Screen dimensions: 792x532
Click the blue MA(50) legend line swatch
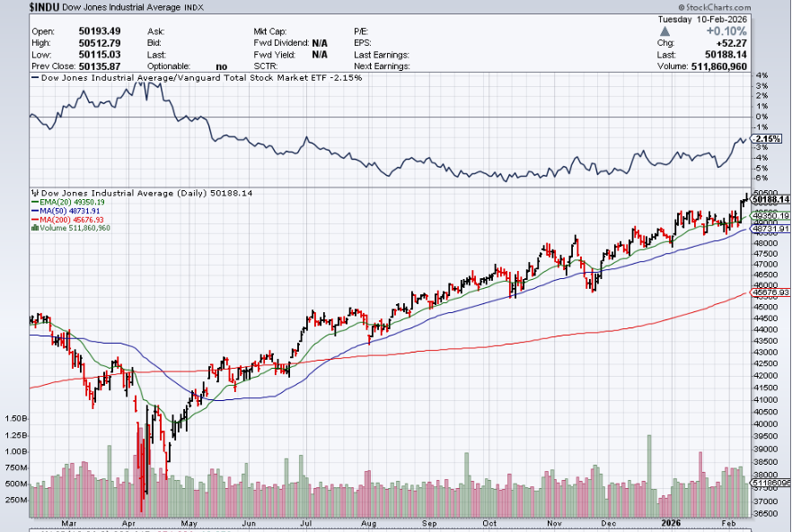pos(35,211)
